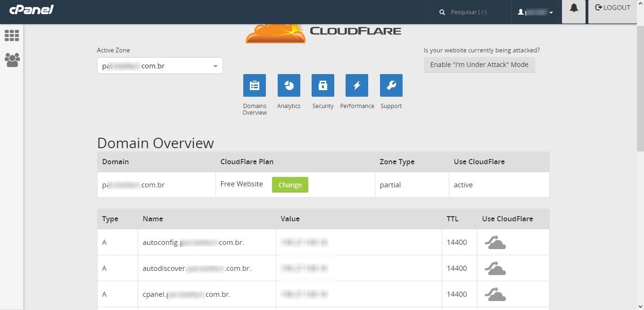Click the Performance lightning icon
Viewport: 644px width, 310px height.
[357, 85]
